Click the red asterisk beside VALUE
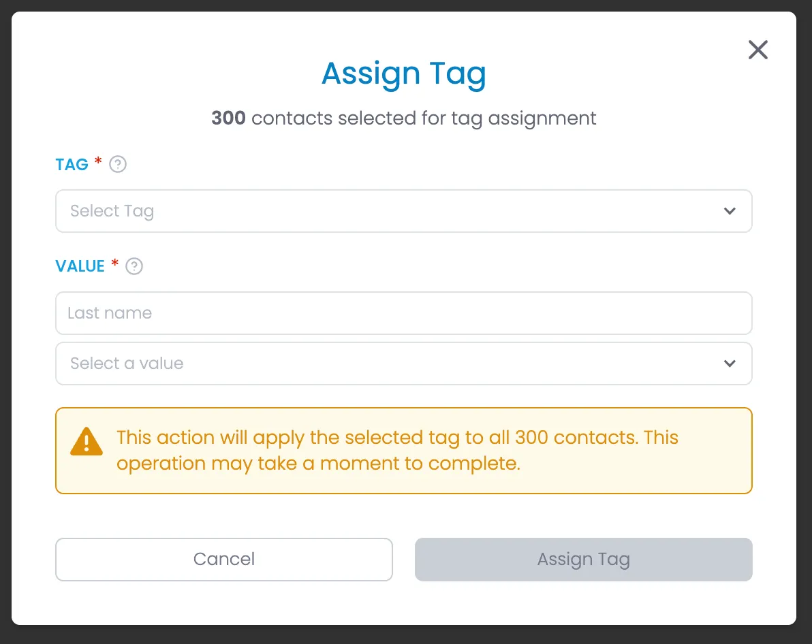The width and height of the screenshot is (812, 644). (114, 263)
